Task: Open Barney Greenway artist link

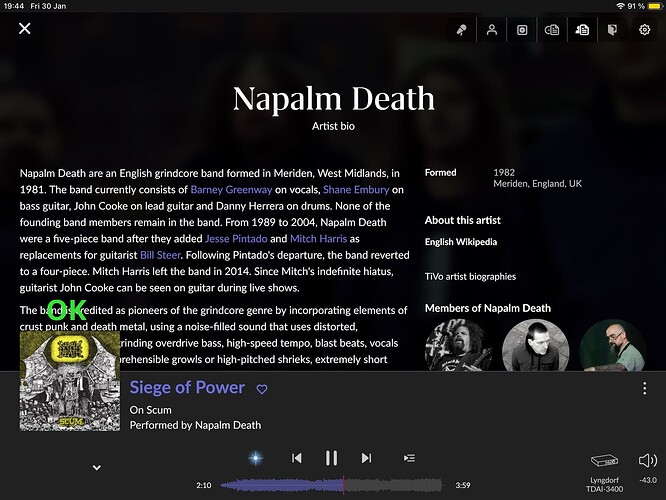Action: 231,189
